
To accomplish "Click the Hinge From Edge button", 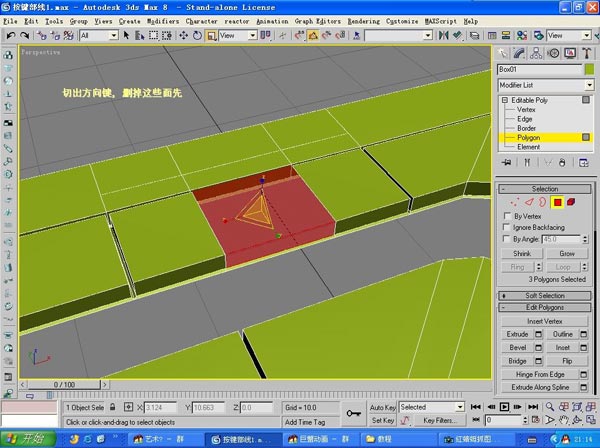I will point(540,374).
